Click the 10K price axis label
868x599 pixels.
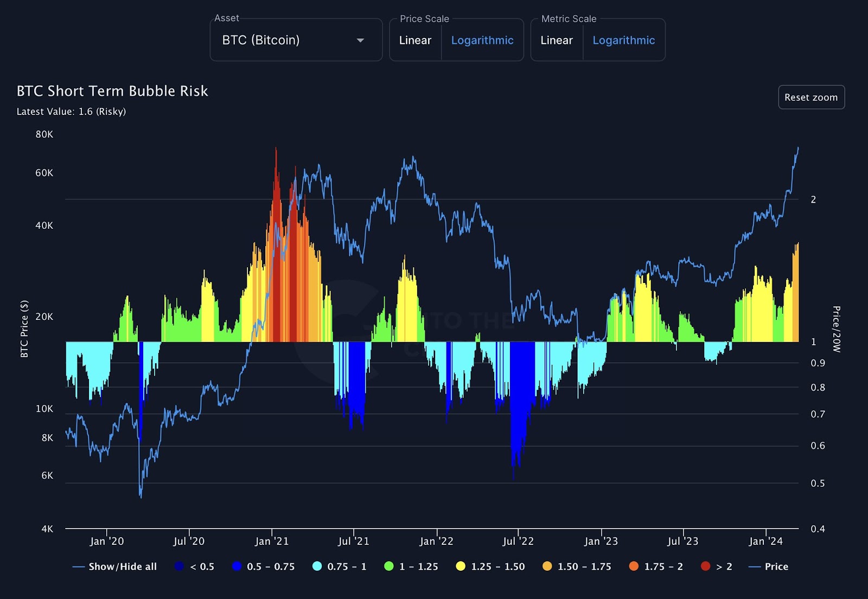coord(44,409)
